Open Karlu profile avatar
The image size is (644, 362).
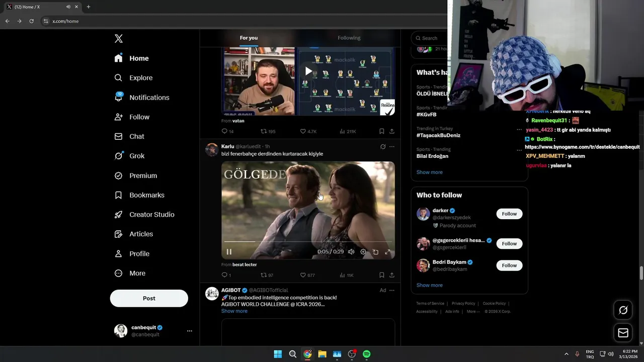(212, 150)
